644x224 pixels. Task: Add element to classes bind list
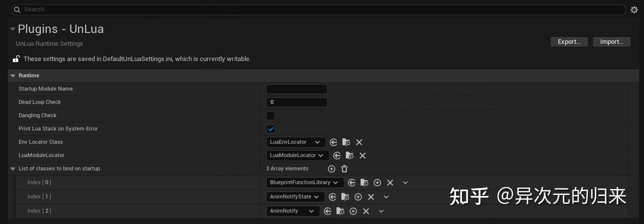pos(332,169)
